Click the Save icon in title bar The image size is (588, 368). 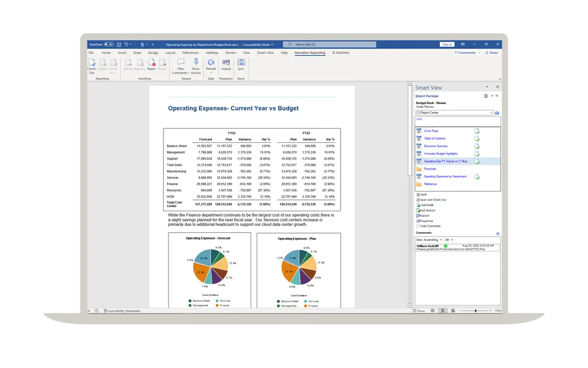[x=119, y=45]
